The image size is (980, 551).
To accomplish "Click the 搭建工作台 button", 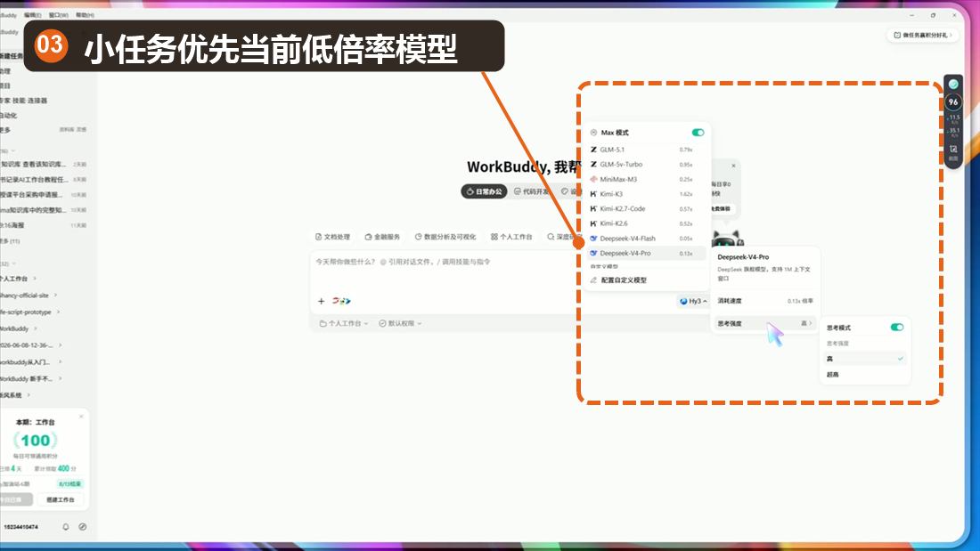I will (60, 499).
